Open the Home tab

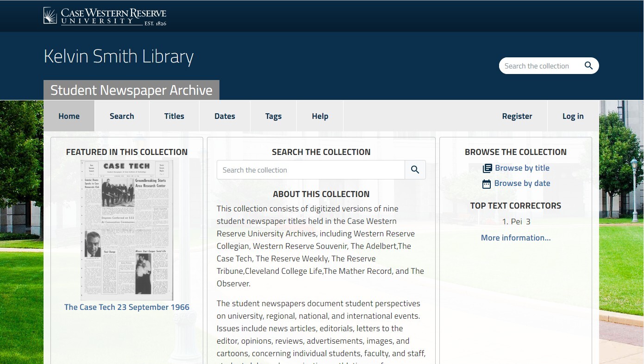69,116
